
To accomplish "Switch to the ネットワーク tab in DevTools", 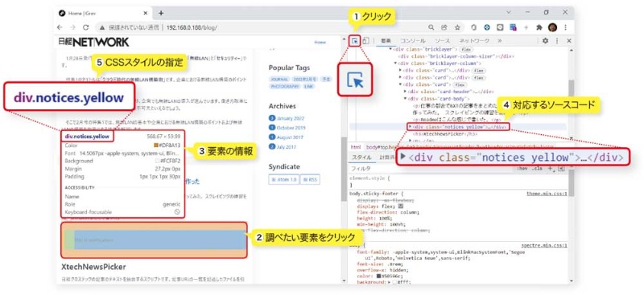I will click(474, 41).
